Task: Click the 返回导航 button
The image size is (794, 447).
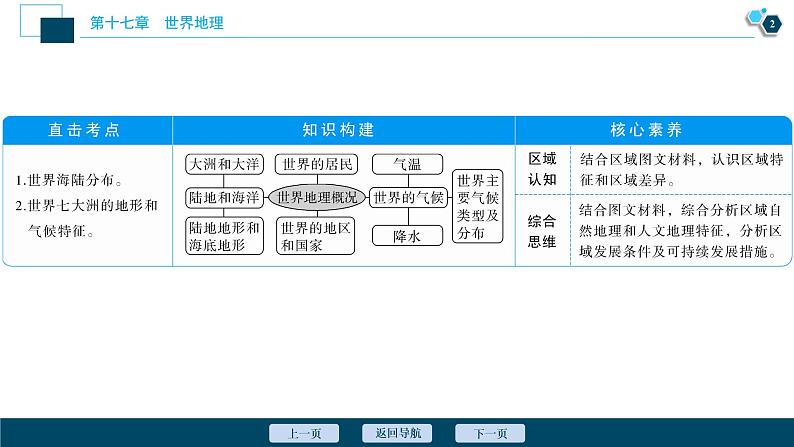Action: [x=397, y=433]
